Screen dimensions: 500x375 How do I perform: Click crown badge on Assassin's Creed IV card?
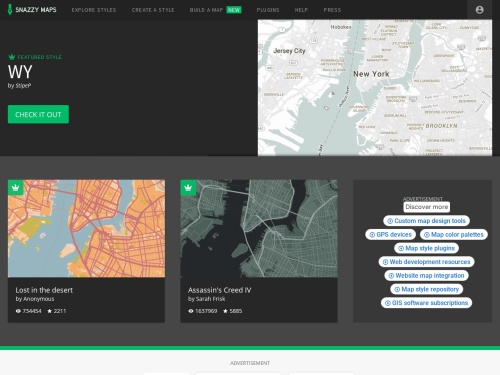pos(188,187)
